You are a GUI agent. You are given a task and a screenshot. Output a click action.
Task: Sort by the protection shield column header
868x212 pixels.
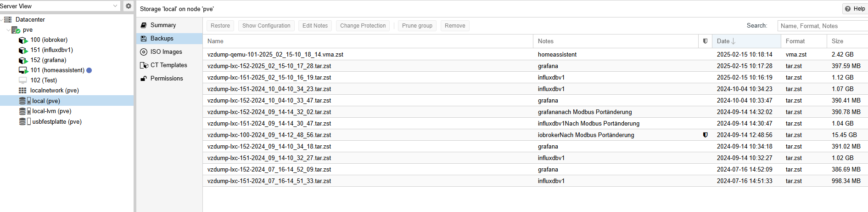tap(706, 41)
